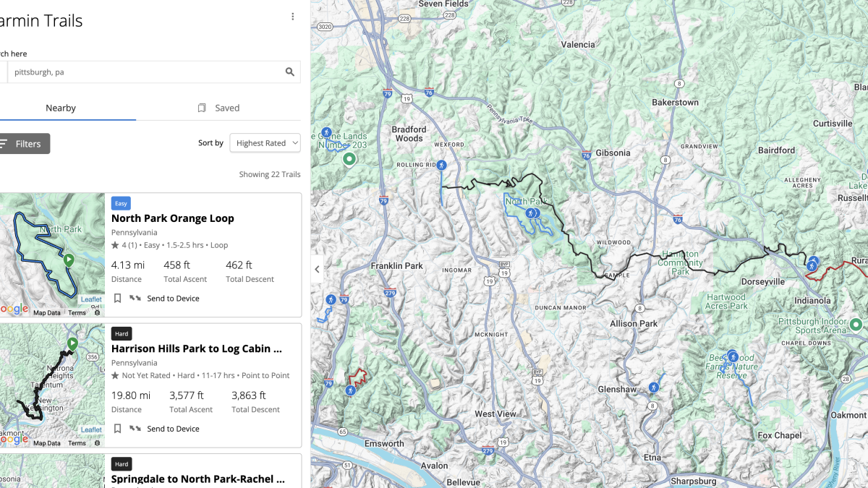Select the hiker marker at Game Lands Number 203
Screen dimensions: 868x488
coord(326,133)
